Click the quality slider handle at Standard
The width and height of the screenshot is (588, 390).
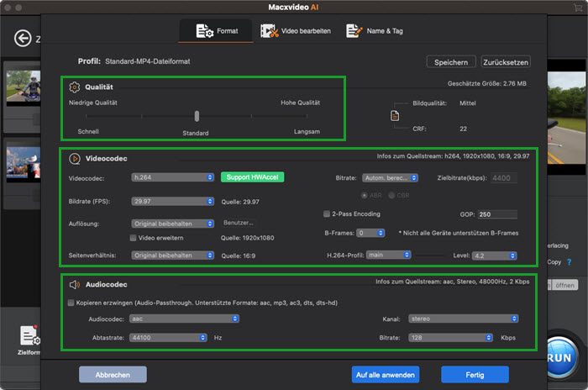click(197, 116)
